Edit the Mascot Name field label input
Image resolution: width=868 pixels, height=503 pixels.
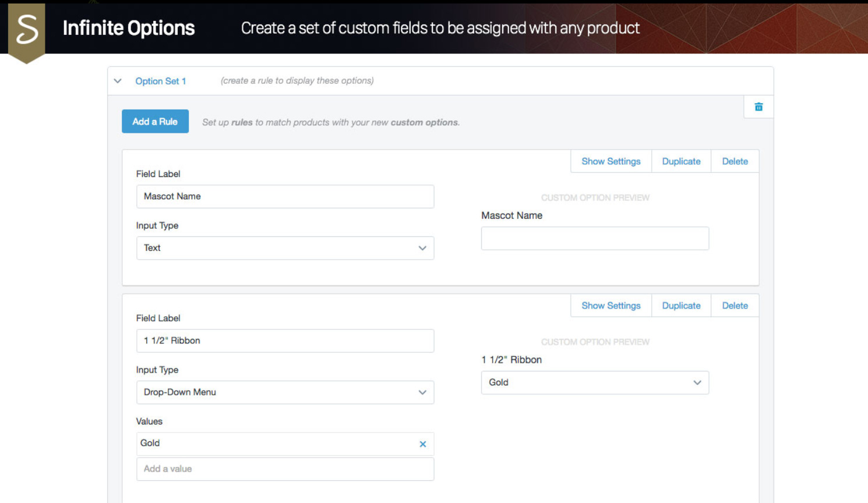(x=285, y=197)
